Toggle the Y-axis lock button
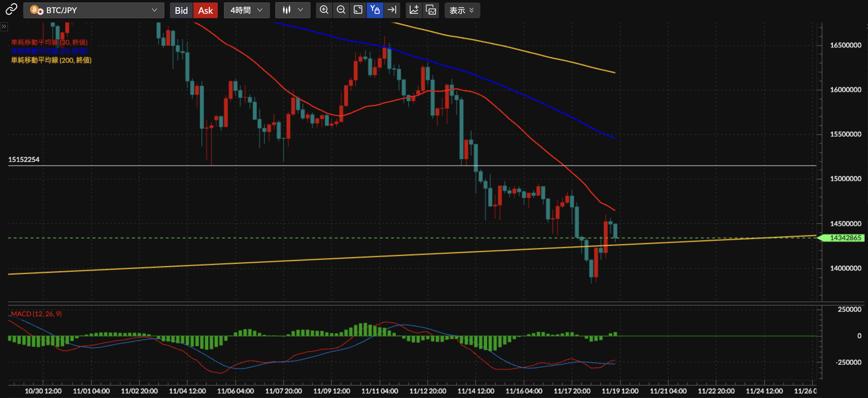 point(375,10)
